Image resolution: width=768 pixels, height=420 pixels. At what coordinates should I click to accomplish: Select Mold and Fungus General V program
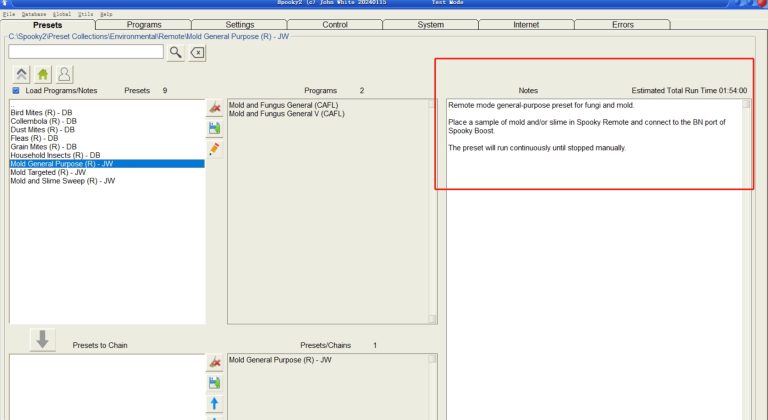click(x=286, y=114)
